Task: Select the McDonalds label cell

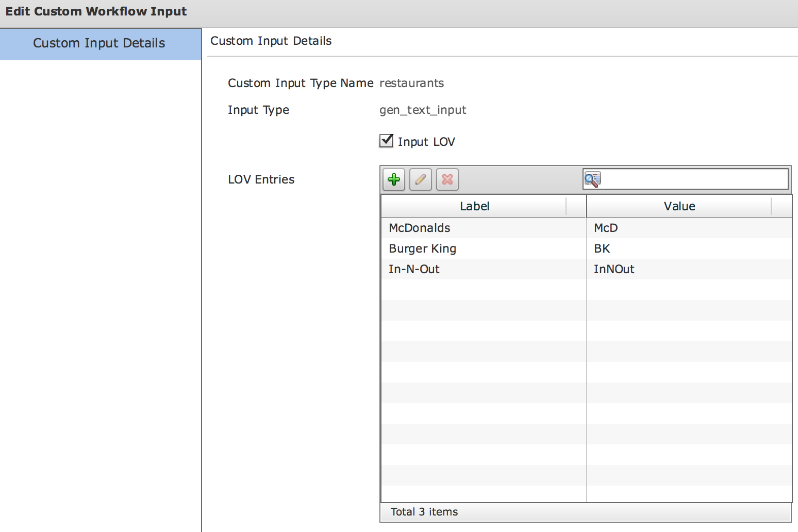Action: point(420,228)
